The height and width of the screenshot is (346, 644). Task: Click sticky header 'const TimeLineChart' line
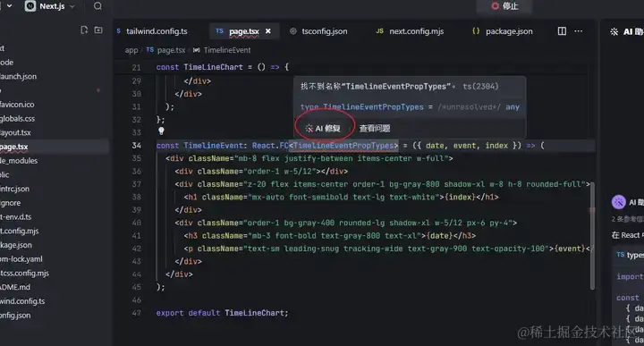pos(222,67)
